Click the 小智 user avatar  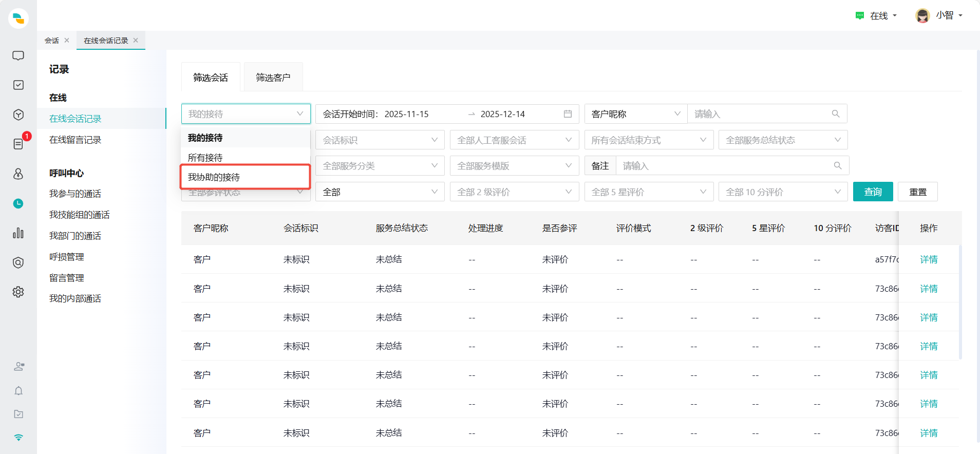(x=922, y=15)
